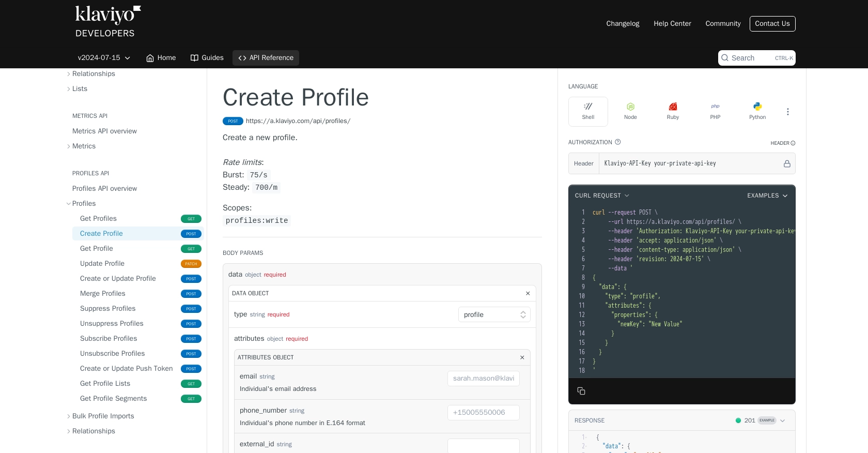The image size is (868, 453).
Task: Open the 201 response example dropdown
Action: point(760,420)
